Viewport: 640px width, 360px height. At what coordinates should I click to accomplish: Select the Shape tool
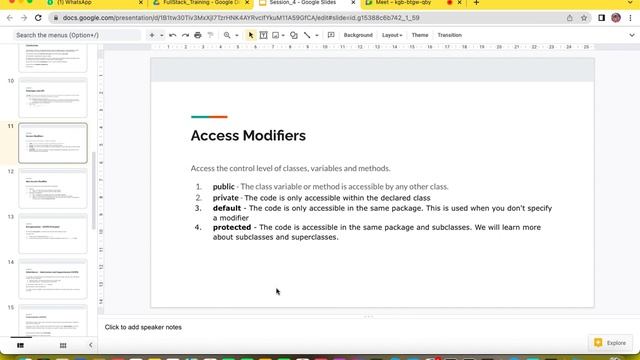click(293, 35)
